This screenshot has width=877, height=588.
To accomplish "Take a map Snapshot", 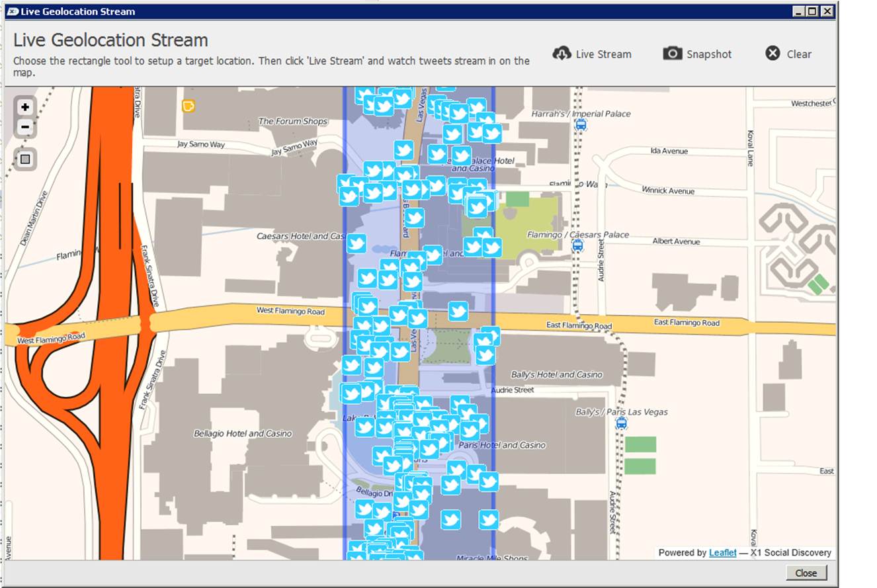I will click(698, 54).
